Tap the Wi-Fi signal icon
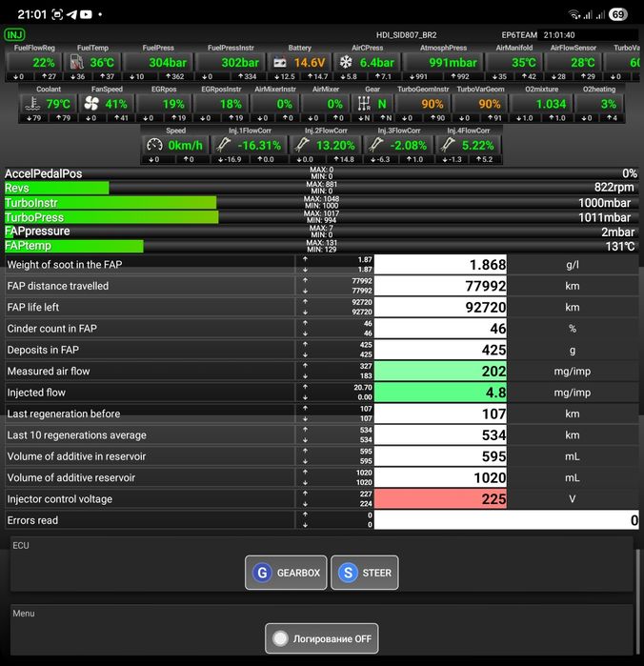 coord(574,15)
